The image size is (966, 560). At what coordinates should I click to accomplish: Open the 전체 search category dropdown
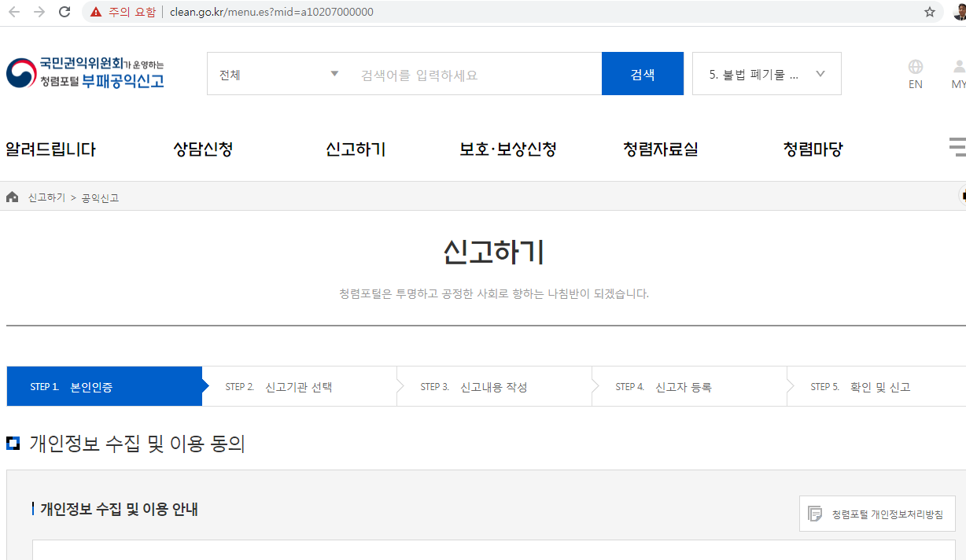point(278,74)
